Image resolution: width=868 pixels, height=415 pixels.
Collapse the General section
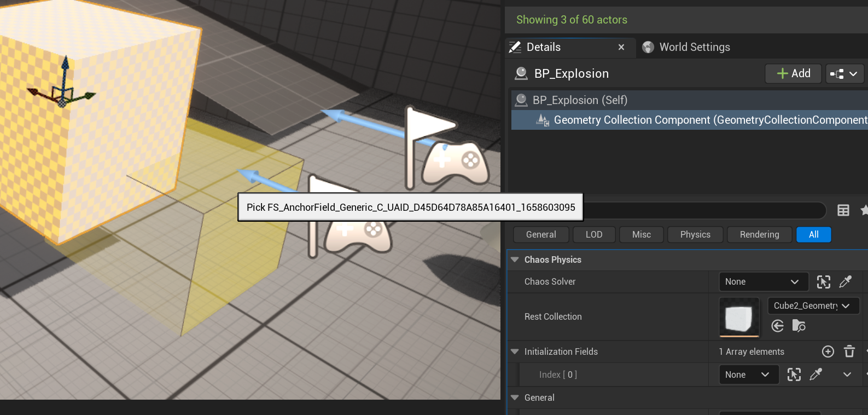click(x=515, y=397)
